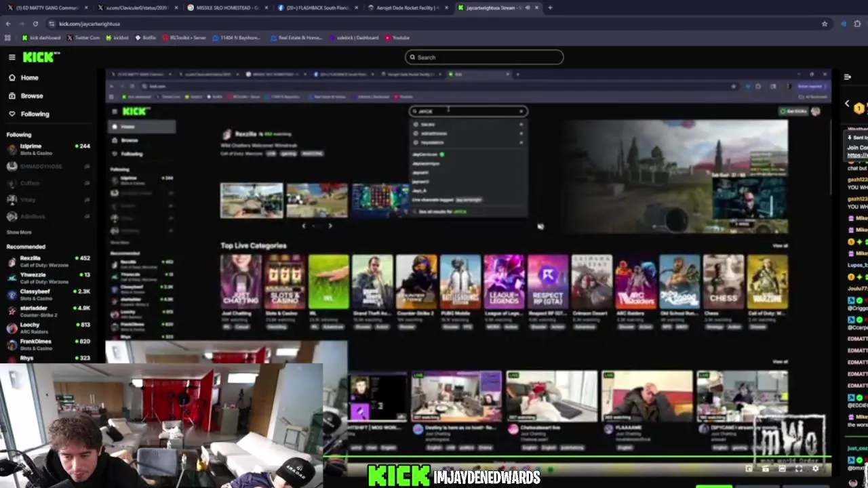This screenshot has width=868, height=488.
Task: Open FrankDimes recommended channel
Action: click(47, 344)
